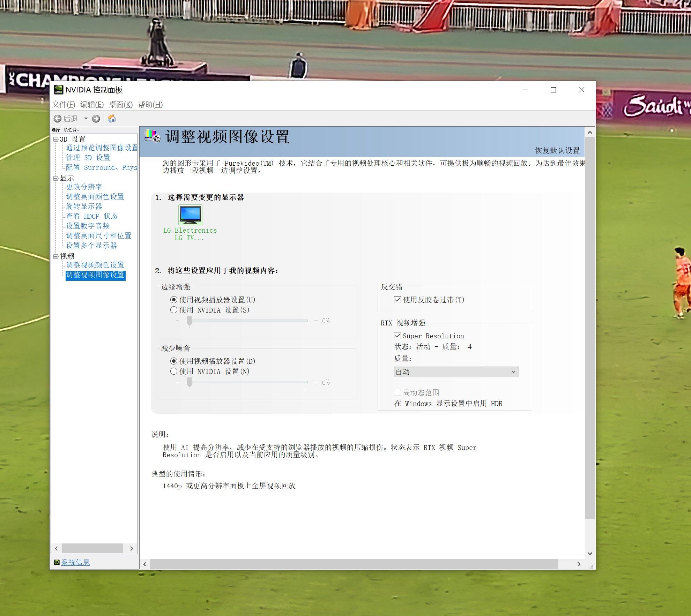Open 设置数字音频 page
This screenshot has height=616, width=691.
click(88, 226)
